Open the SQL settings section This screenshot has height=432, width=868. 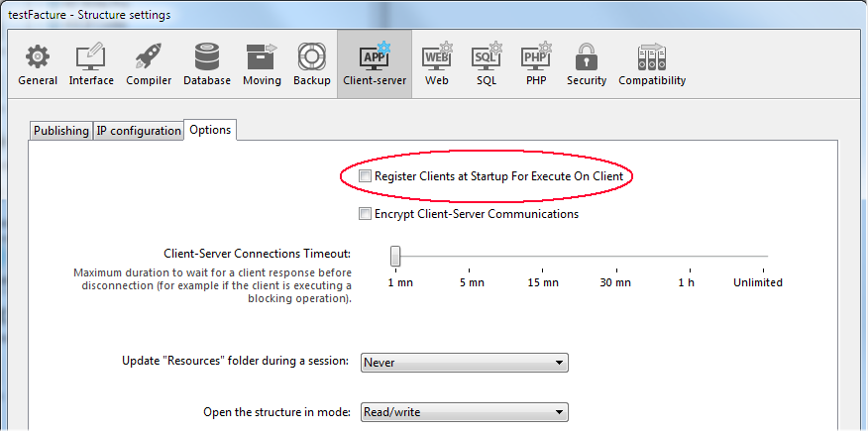click(x=487, y=63)
